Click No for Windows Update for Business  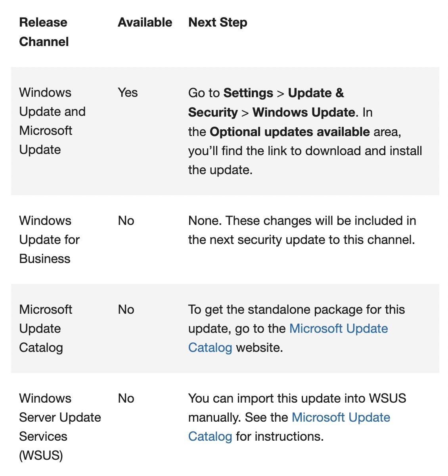(126, 221)
